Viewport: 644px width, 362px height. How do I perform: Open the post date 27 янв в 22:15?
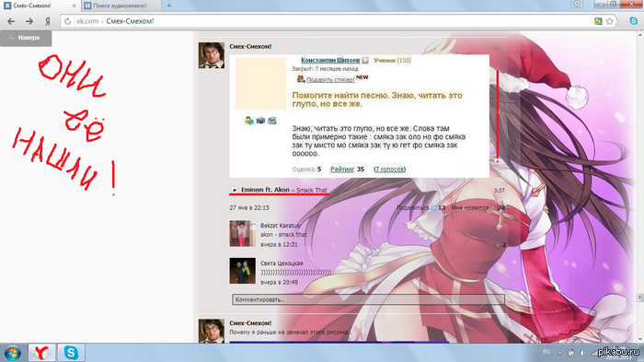pos(249,208)
